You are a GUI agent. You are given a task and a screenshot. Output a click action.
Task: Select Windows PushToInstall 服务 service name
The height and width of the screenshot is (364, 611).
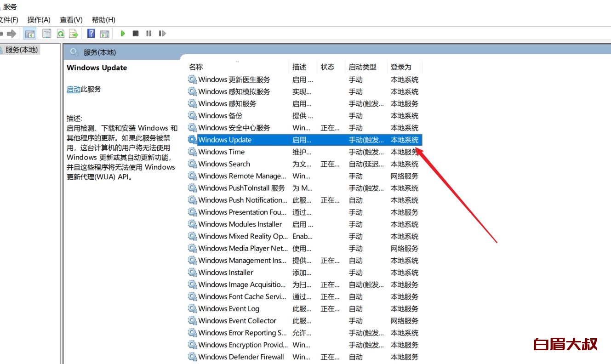coord(242,188)
